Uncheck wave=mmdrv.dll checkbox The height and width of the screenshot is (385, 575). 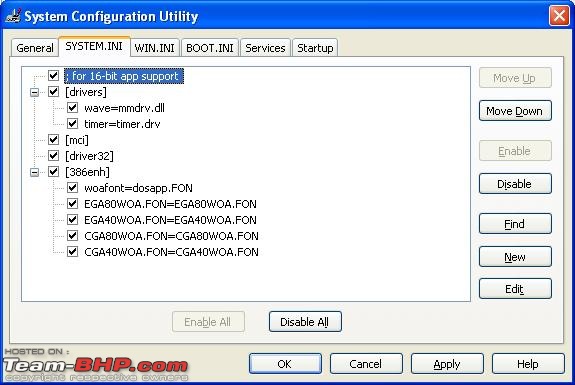pyautogui.click(x=73, y=108)
